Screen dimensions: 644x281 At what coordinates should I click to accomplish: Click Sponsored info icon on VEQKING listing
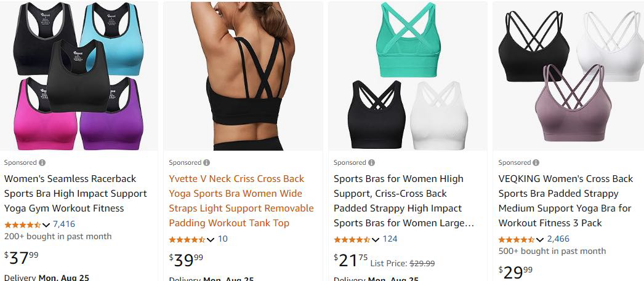[x=536, y=162]
